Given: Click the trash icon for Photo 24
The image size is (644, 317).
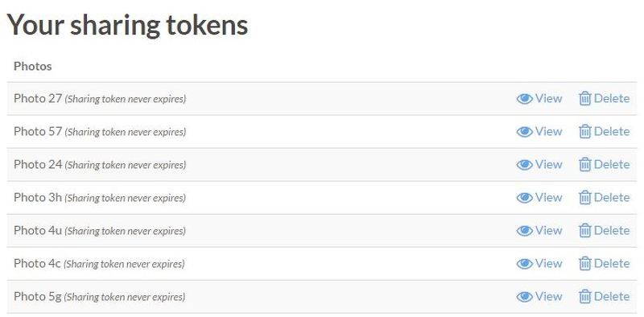Looking at the screenshot, I should (585, 165).
